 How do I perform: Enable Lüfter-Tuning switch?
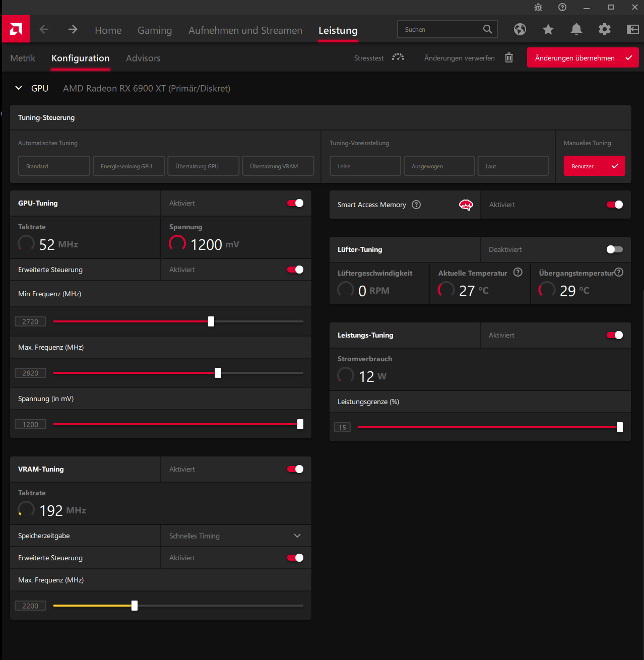click(x=615, y=249)
